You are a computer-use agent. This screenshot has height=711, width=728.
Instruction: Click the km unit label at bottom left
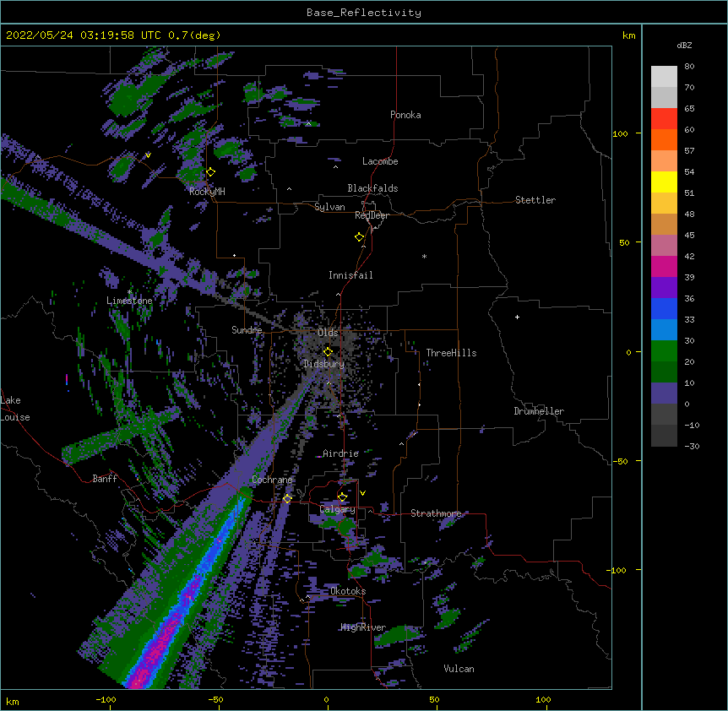coord(13,701)
